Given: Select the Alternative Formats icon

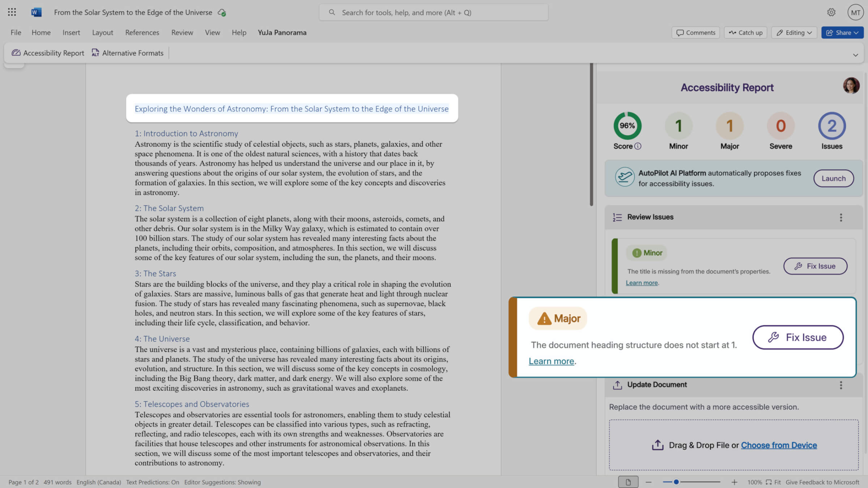Looking at the screenshot, I should (x=95, y=53).
